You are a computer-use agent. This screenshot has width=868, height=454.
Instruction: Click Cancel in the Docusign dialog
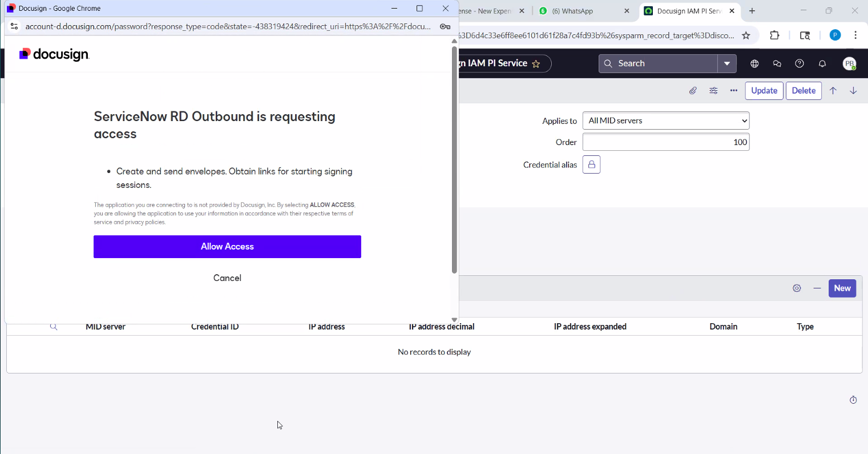pos(227,278)
